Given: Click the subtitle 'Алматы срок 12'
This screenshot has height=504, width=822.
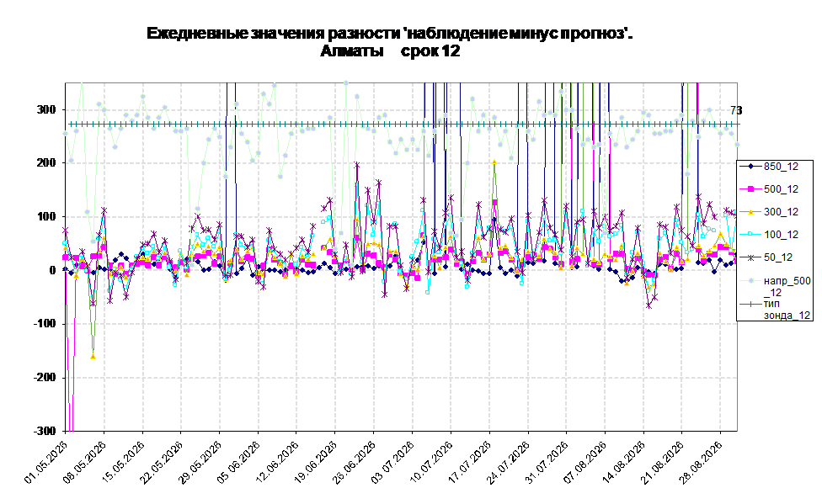Looking at the screenshot, I should click(389, 50).
